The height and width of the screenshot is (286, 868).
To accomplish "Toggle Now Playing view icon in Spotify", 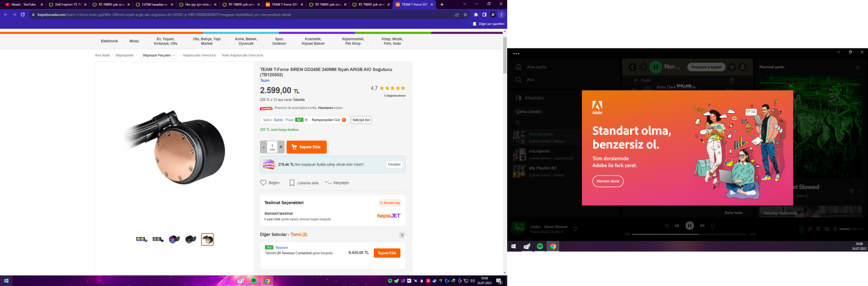I will pyautogui.click(x=801, y=229).
